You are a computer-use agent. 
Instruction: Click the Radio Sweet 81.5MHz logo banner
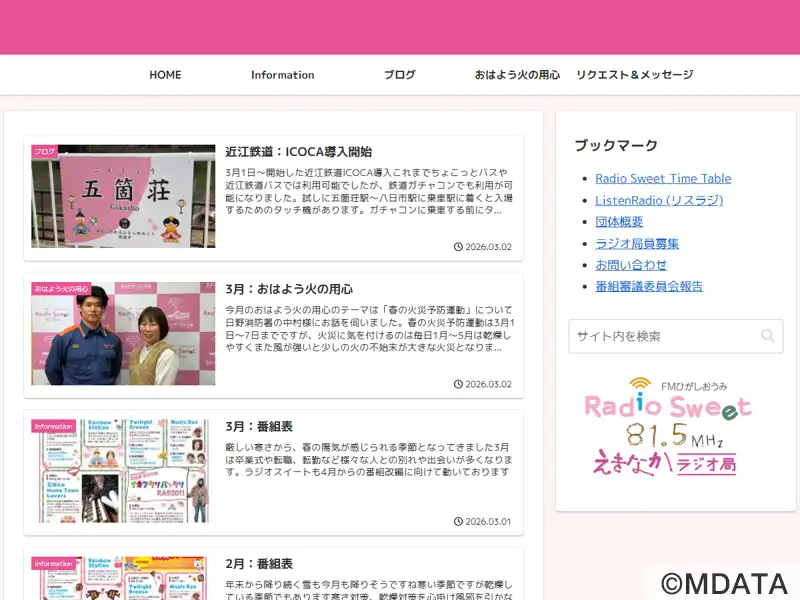pos(667,427)
